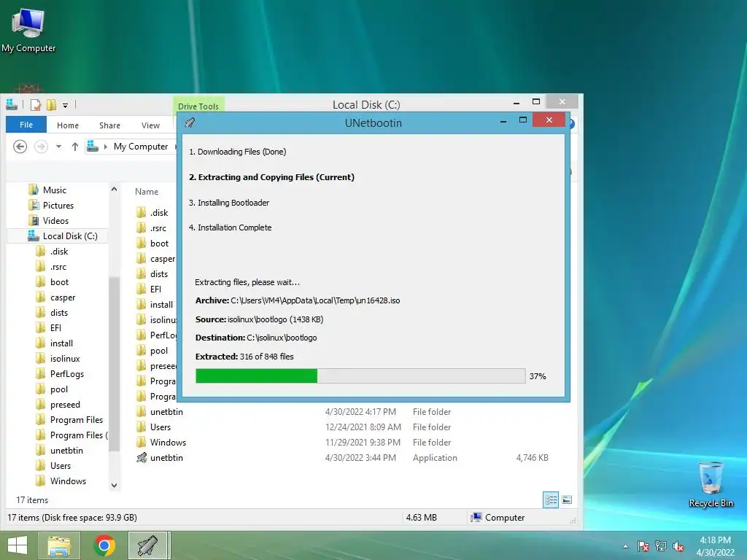Switch to the Home ribbon tab

(x=68, y=125)
